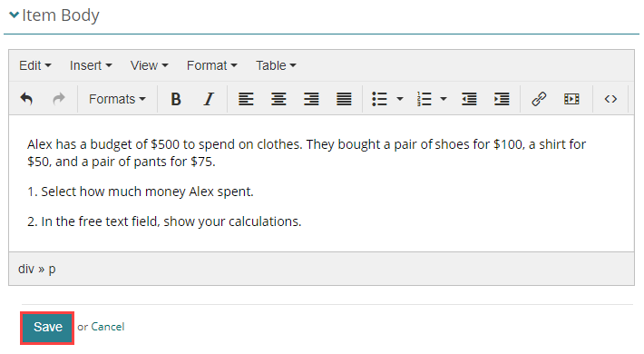Decrease indent of paragraph
Viewport: 644px width, 354px height.
[469, 99]
